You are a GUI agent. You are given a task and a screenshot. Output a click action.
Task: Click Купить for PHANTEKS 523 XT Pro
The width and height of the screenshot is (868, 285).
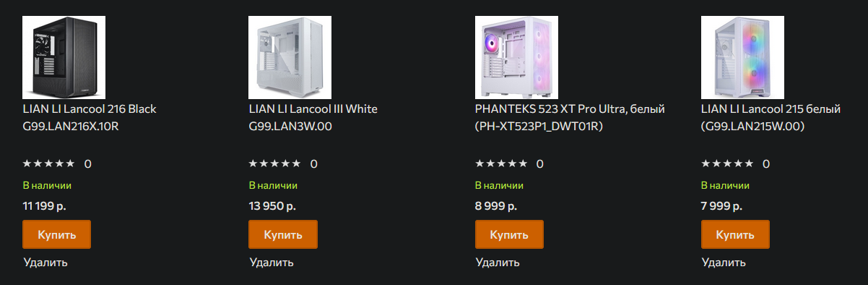(509, 235)
